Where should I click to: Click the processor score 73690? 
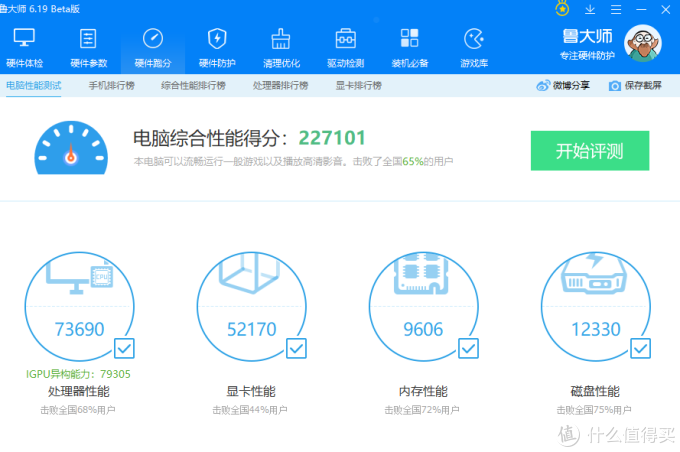tap(79, 329)
